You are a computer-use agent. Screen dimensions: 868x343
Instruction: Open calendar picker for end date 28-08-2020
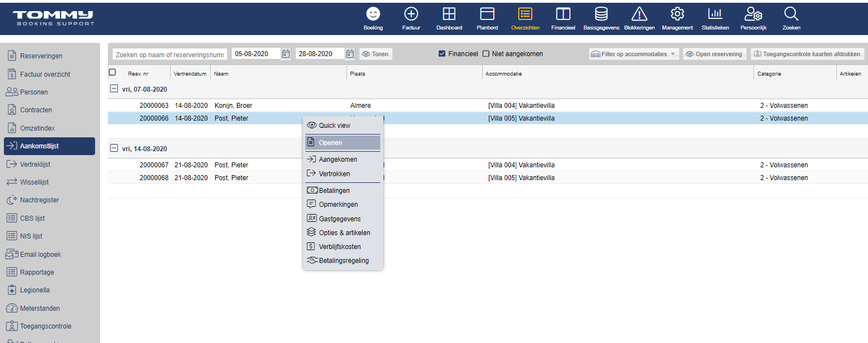350,54
